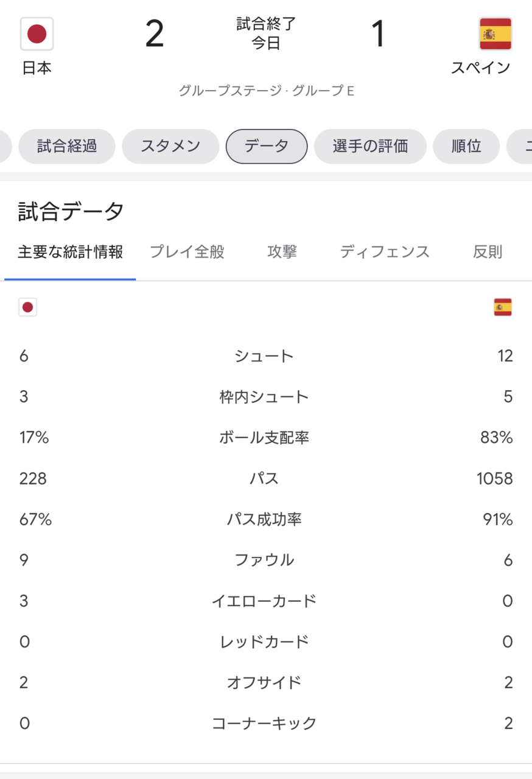532x779 pixels.
Task: Open the 攻撃 stats sub-tab
Action: [282, 252]
